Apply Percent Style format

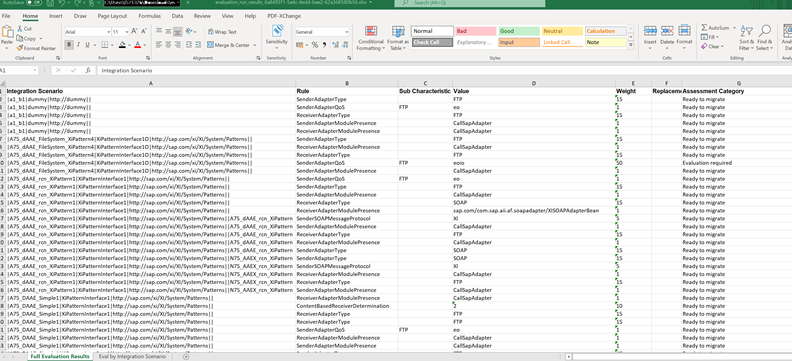[x=315, y=45]
